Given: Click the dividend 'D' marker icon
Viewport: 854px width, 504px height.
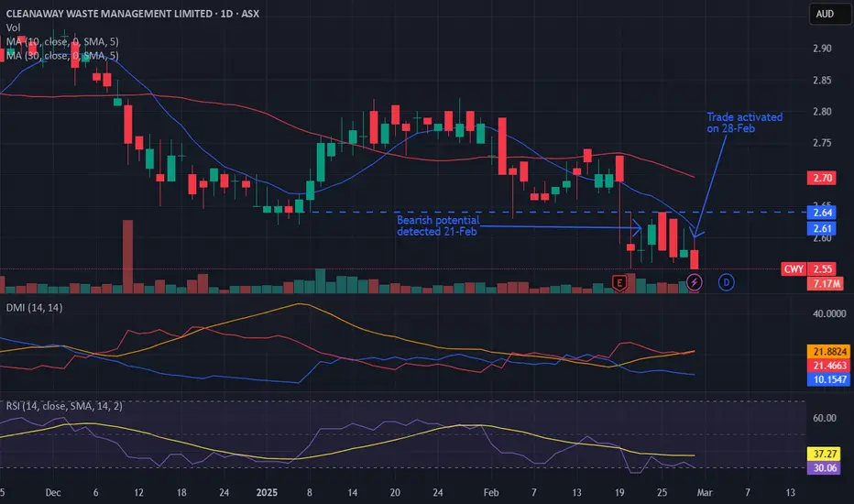Looking at the screenshot, I should (x=726, y=282).
